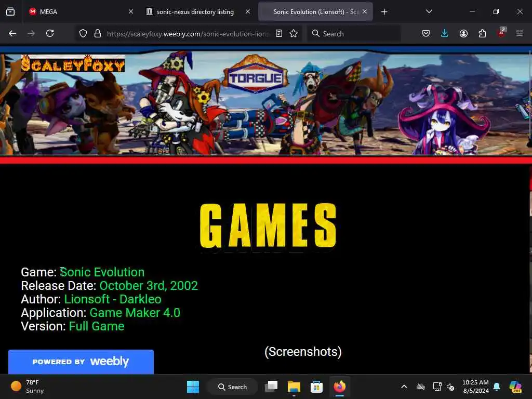Open tracking protection shield icon
This screenshot has height=399, width=532.
pyautogui.click(x=83, y=33)
